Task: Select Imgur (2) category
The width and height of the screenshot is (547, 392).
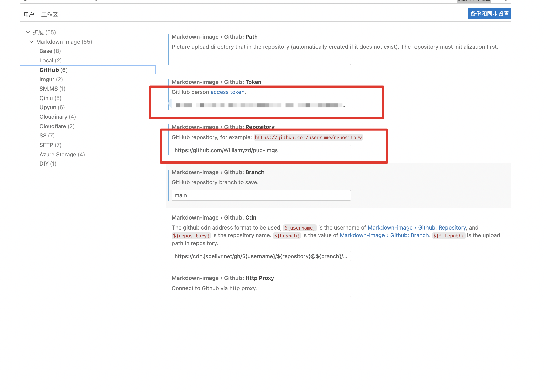Action: tap(51, 79)
